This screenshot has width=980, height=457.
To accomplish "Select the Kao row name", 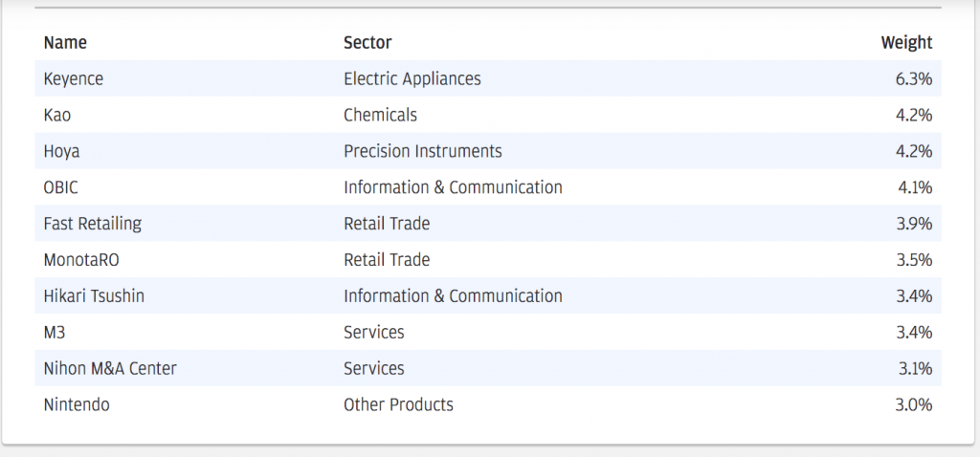I will click(x=56, y=116).
